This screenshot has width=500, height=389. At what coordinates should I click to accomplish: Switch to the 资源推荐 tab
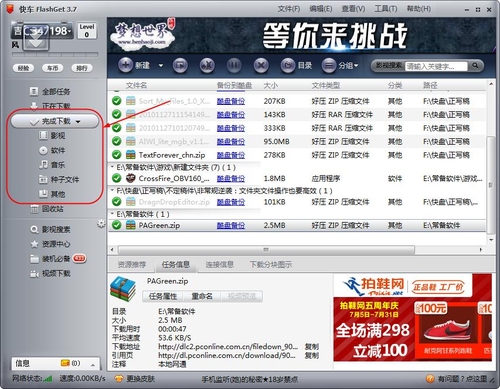coord(132,265)
